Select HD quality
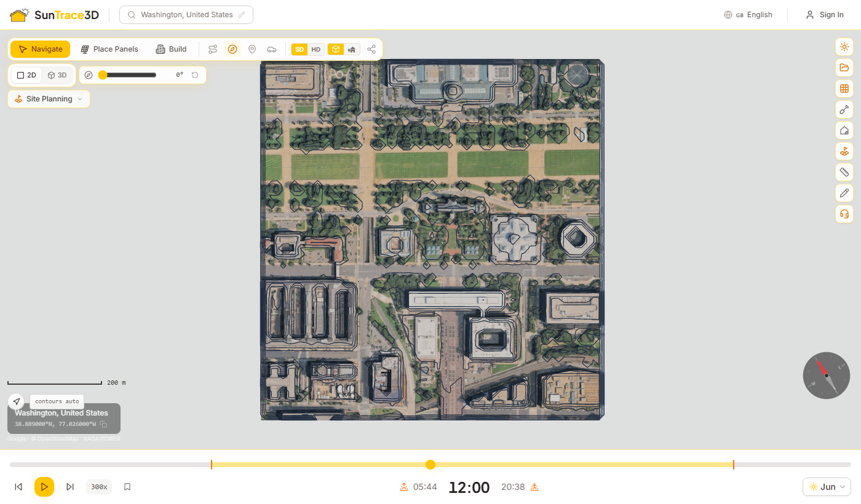 click(315, 49)
